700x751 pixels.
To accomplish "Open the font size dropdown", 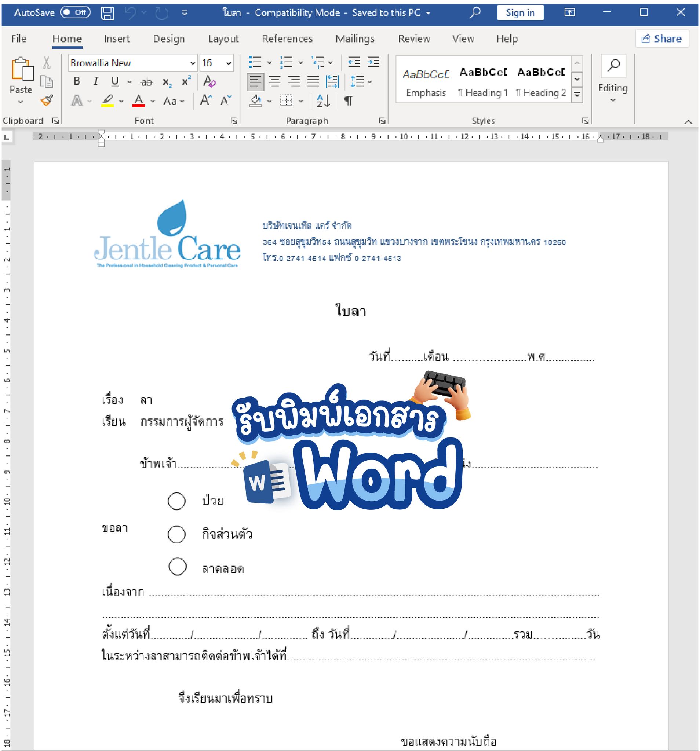I will coord(228,63).
